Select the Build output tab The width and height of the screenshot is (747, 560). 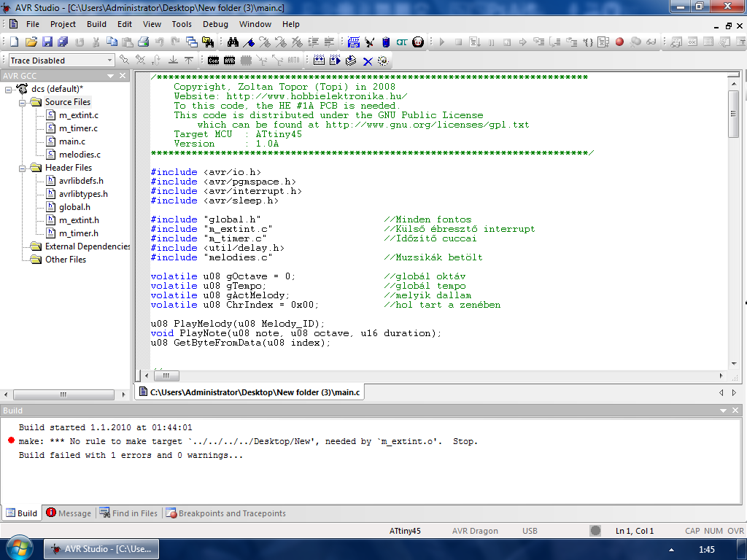pos(21,513)
